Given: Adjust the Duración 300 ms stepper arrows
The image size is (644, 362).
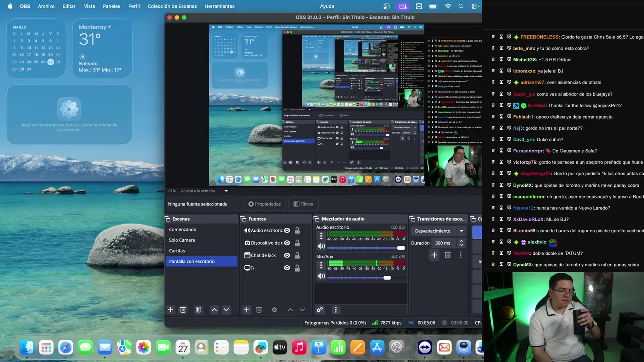Looking at the screenshot, I should [x=461, y=243].
